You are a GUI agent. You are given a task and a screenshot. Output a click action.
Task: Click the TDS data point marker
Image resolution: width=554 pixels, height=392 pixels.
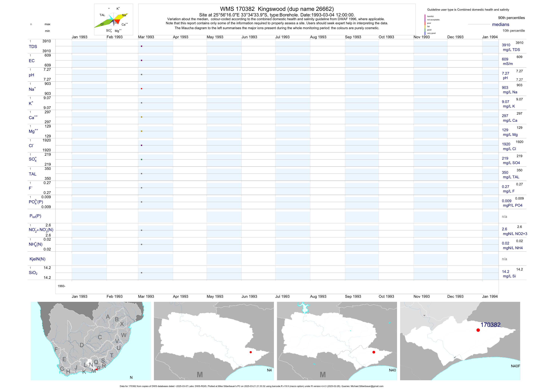tap(142, 46)
